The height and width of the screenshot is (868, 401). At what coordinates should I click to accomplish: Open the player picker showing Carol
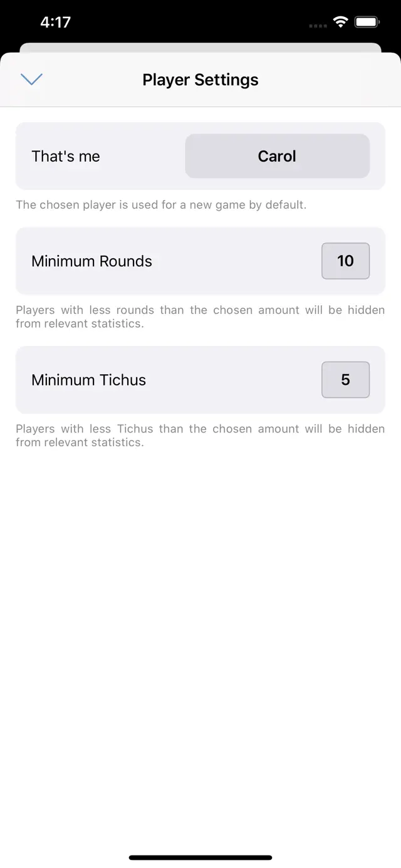[277, 156]
